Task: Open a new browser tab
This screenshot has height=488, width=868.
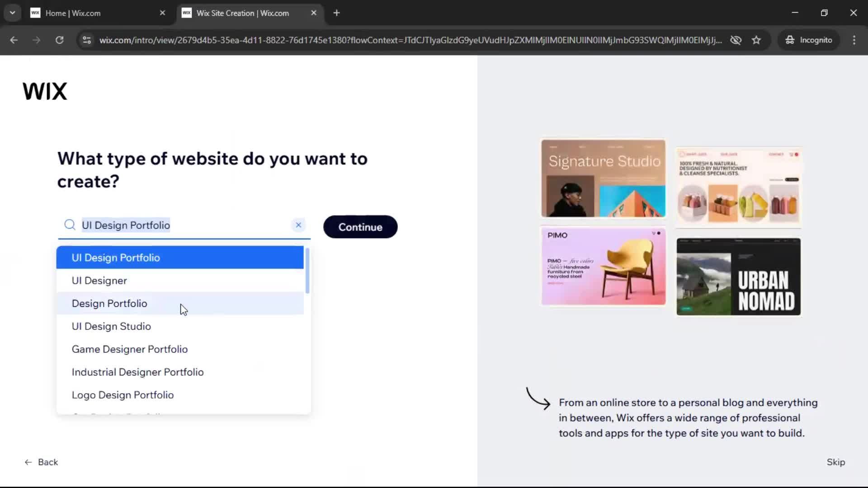Action: click(x=336, y=13)
